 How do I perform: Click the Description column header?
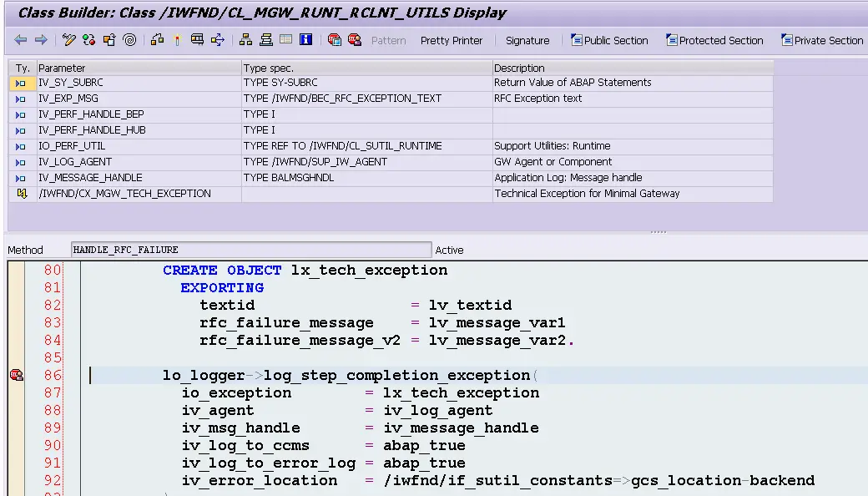[x=633, y=68]
